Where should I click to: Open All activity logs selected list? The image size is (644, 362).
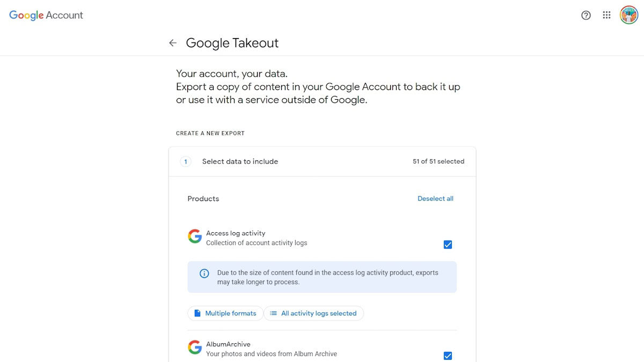point(313,313)
